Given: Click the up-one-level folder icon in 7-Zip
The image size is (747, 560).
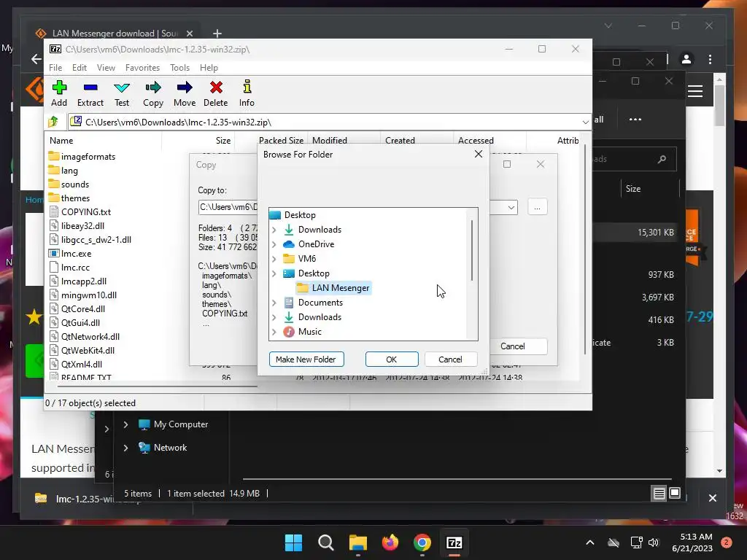Looking at the screenshot, I should [53, 122].
